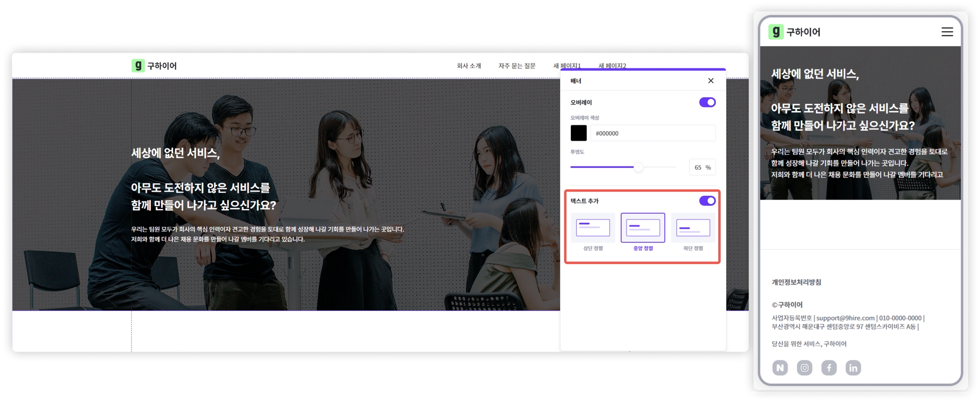
Task: Click the desktop headline line 아무도 도전하지 않은 서비스를
Action: [x=200, y=188]
